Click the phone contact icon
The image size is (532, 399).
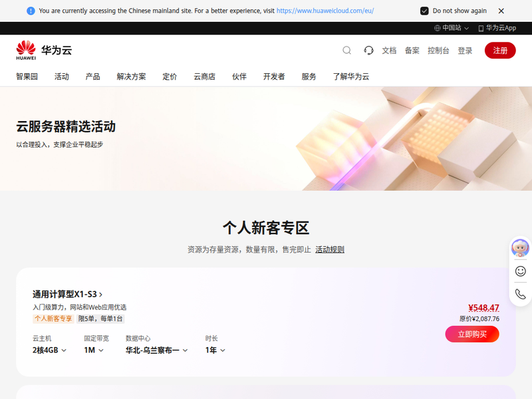(x=521, y=294)
